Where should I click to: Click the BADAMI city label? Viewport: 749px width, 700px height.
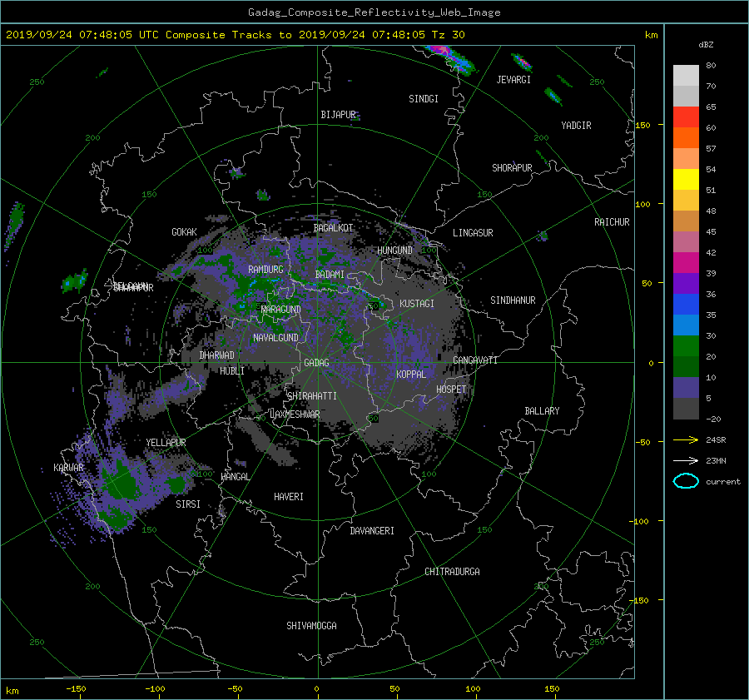pyautogui.click(x=330, y=275)
